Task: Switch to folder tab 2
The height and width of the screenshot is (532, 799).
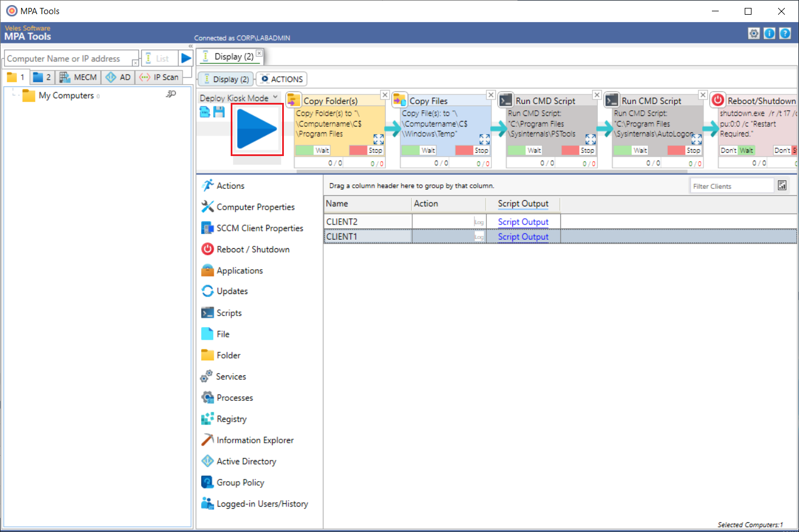Action: 42,77
